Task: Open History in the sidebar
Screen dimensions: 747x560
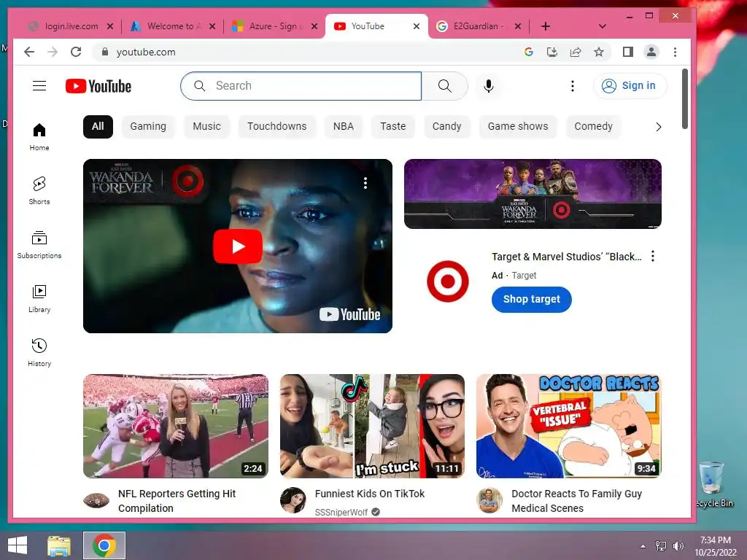Action: [39, 352]
